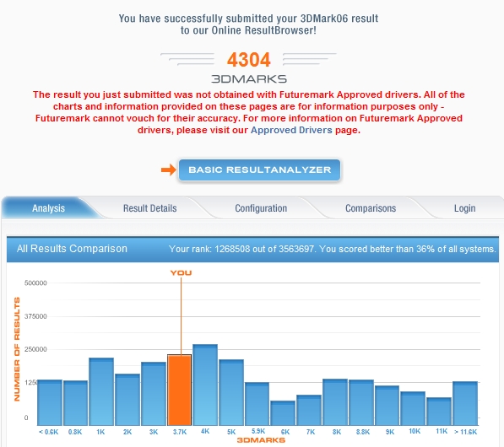The height and width of the screenshot is (447, 504).
Task: Select the '< 0.6K' axis label
Action: [48, 432]
